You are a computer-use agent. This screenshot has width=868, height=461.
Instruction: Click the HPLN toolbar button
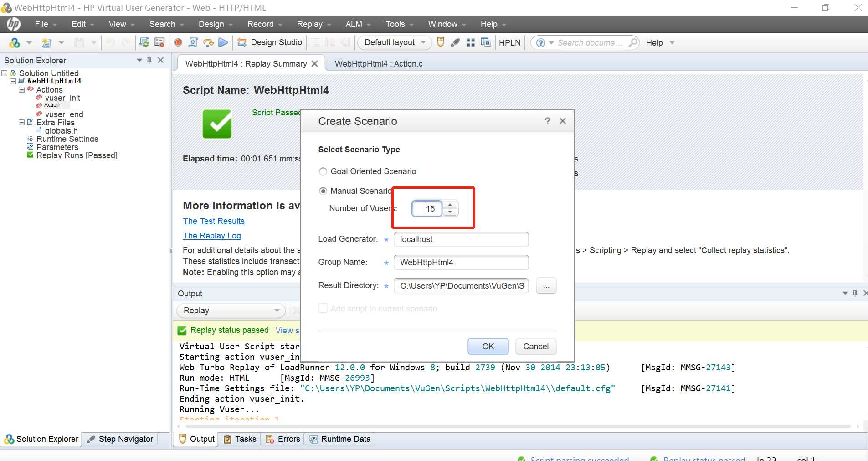point(510,42)
